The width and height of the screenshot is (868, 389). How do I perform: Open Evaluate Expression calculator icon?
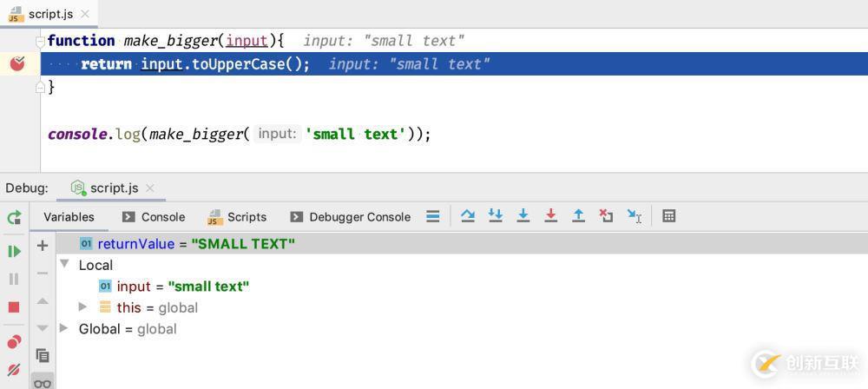pos(668,216)
